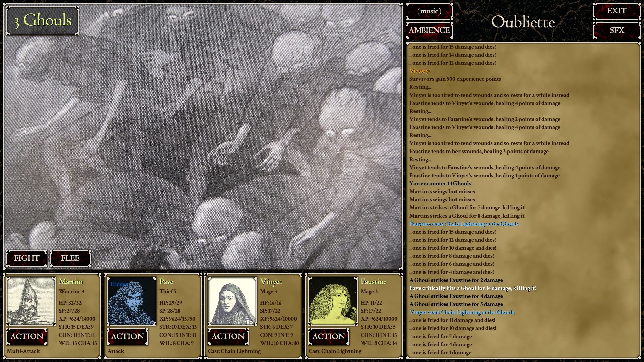This screenshot has width=644, height=362.
Task: Click the Oubliette title text
Action: coord(523,22)
